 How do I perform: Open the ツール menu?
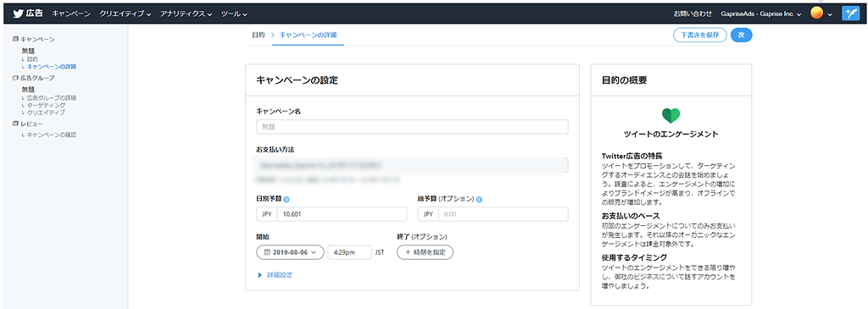(x=234, y=14)
